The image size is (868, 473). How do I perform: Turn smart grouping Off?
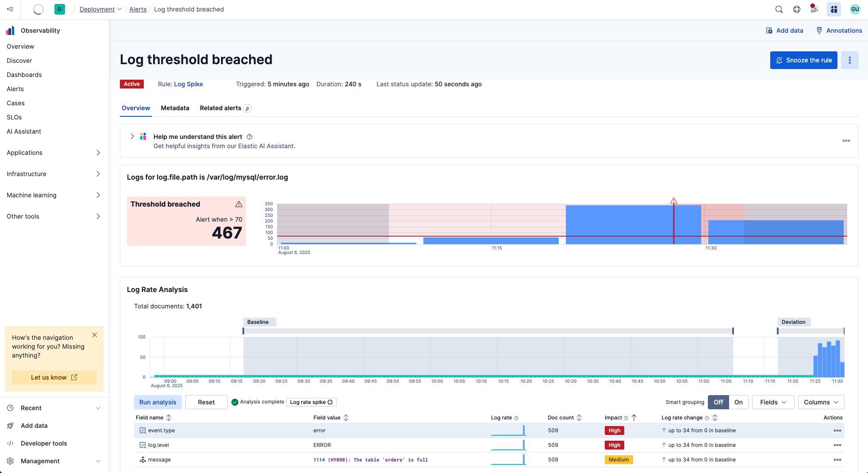pyautogui.click(x=718, y=402)
